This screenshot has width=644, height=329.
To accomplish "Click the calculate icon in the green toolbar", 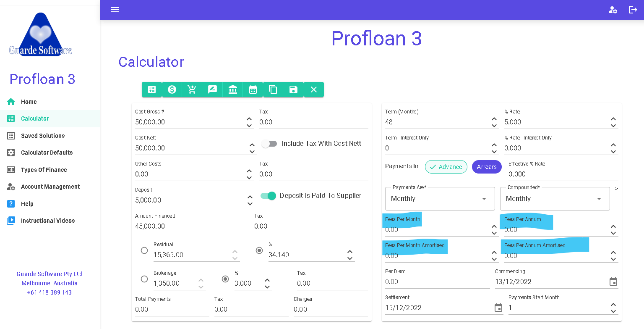I will click(x=152, y=89).
